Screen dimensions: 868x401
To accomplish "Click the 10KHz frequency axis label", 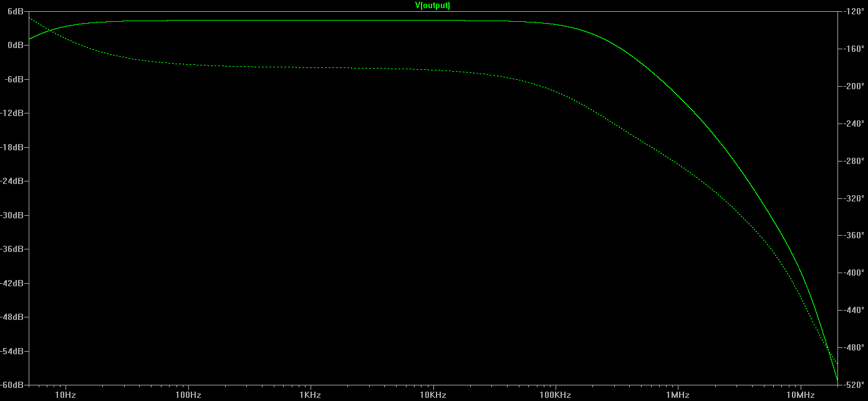I will coord(432,395).
